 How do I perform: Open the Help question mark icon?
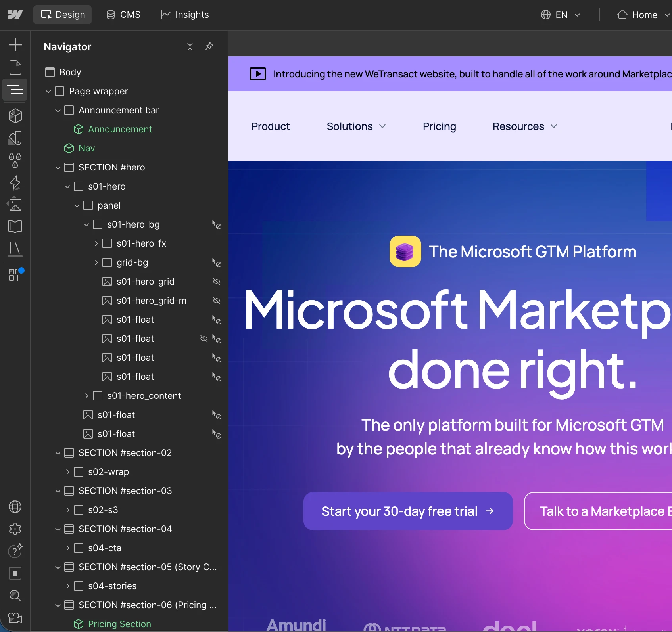pyautogui.click(x=15, y=551)
